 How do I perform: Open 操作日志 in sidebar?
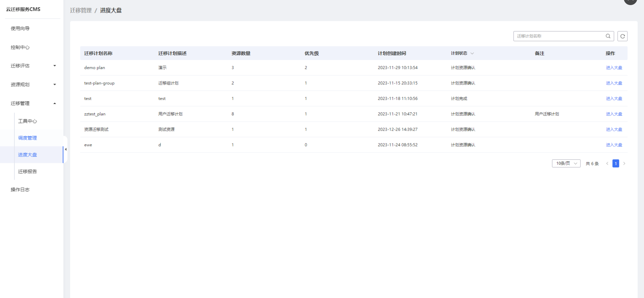20,190
